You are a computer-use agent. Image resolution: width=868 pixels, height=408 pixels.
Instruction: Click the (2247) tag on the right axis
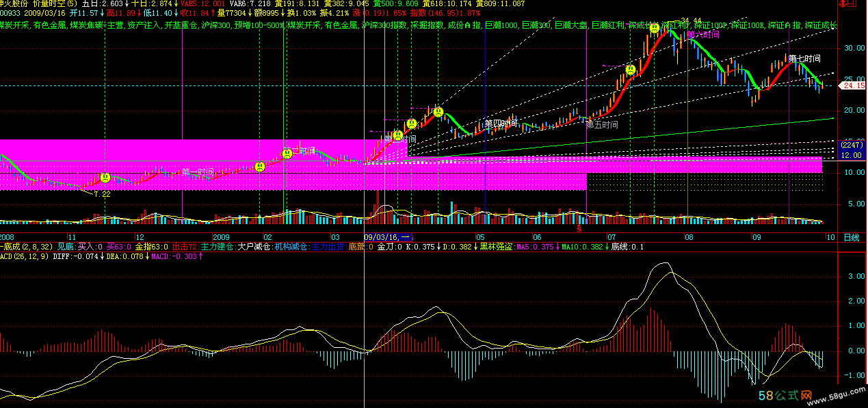(852, 146)
